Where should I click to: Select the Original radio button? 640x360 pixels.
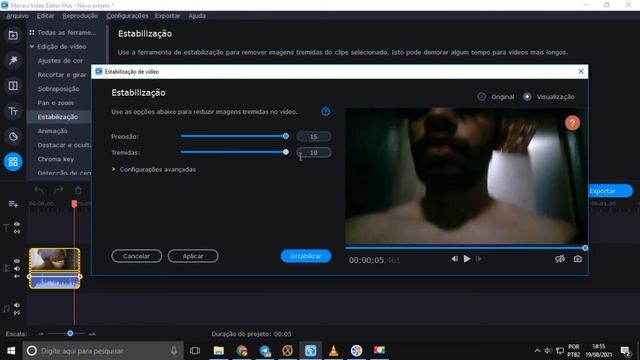click(x=482, y=97)
